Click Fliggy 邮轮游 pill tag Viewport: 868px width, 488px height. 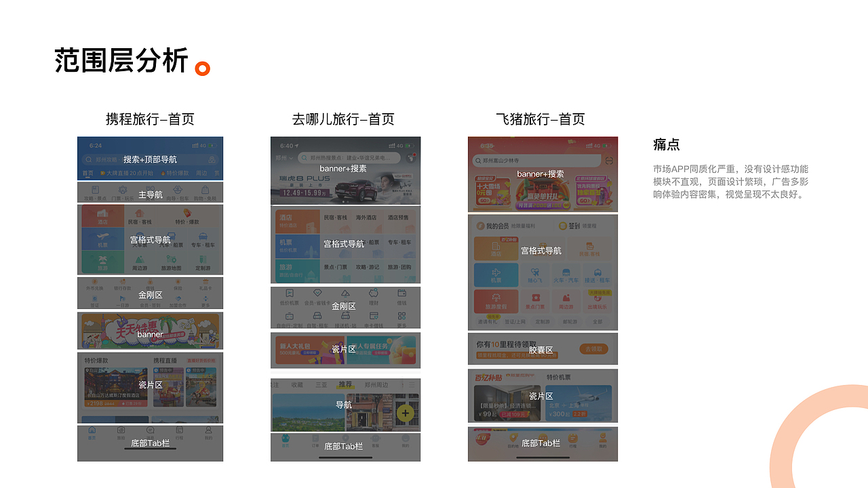(x=570, y=322)
